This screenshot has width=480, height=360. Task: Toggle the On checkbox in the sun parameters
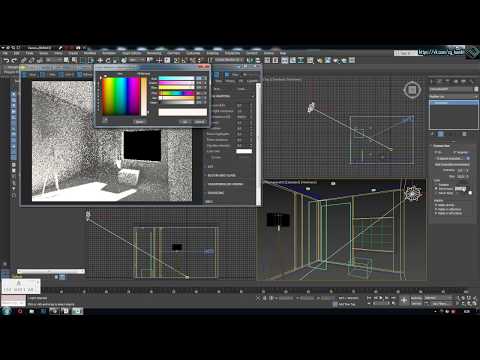tap(435, 152)
